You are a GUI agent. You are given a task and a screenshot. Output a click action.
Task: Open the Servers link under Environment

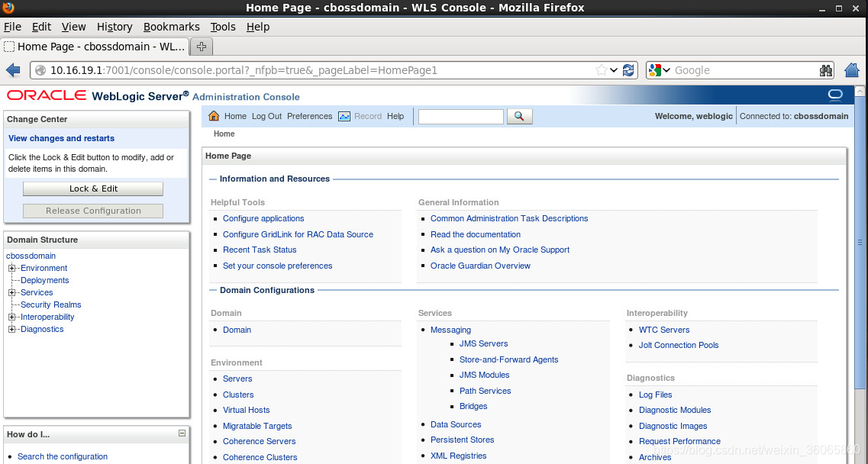point(237,379)
